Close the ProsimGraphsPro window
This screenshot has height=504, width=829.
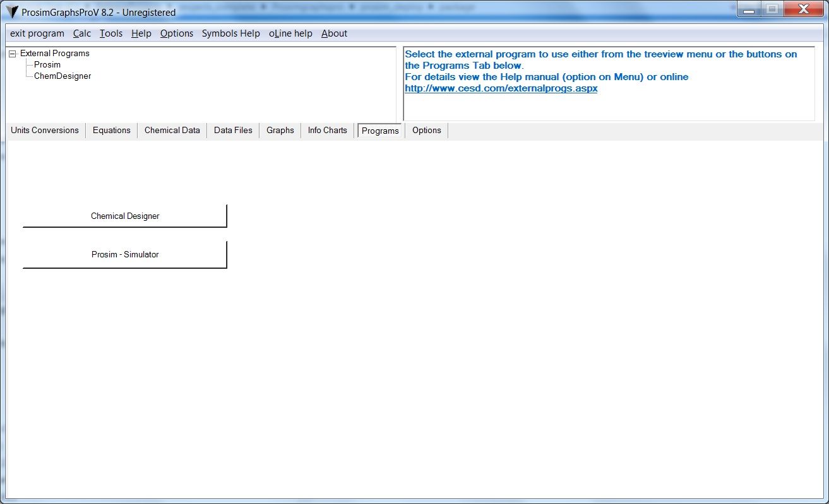pos(804,9)
